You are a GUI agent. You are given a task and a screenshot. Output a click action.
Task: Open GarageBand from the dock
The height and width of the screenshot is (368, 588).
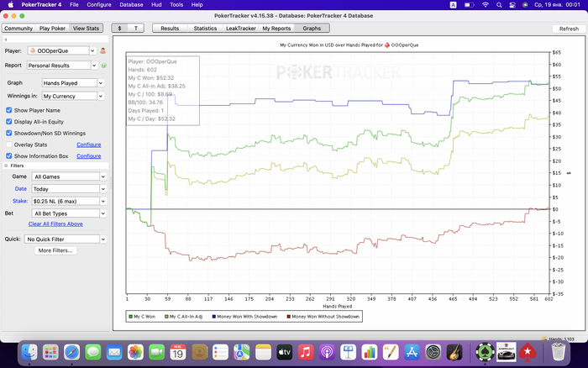(454, 352)
